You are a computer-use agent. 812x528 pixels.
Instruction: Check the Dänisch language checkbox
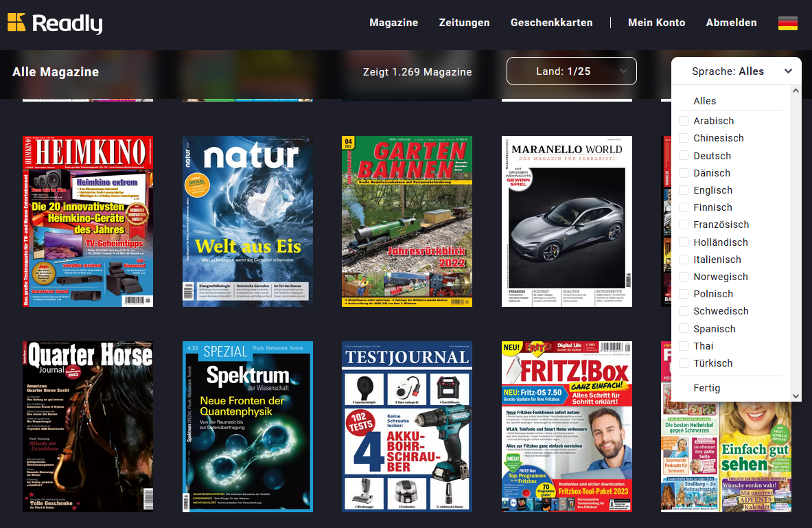click(684, 172)
